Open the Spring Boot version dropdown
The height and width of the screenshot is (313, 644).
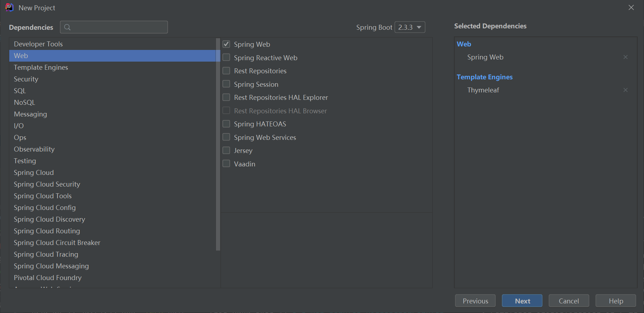[410, 27]
